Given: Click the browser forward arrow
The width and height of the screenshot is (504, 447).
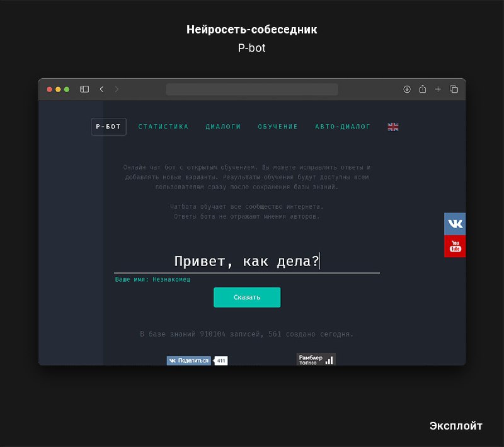Looking at the screenshot, I should (x=117, y=90).
